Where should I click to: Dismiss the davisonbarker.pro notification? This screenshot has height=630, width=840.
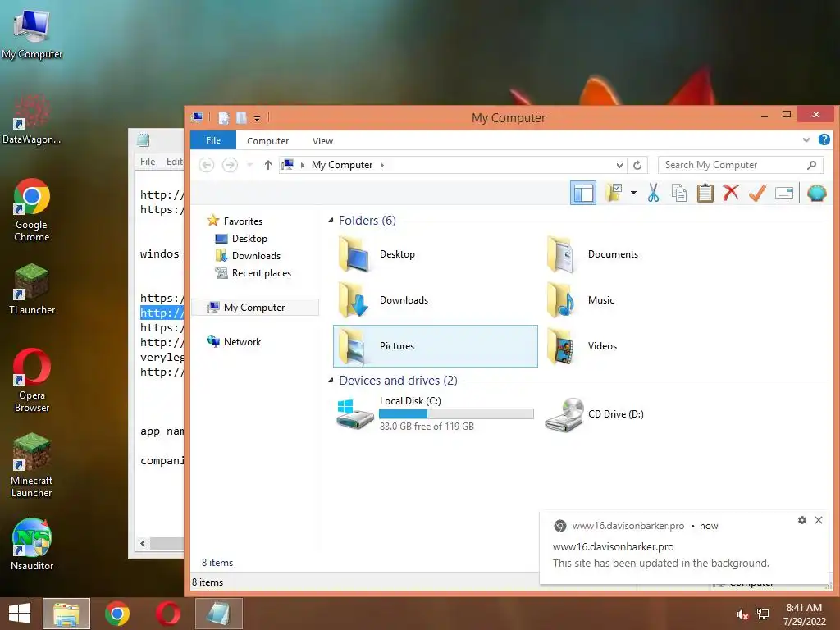tap(819, 519)
